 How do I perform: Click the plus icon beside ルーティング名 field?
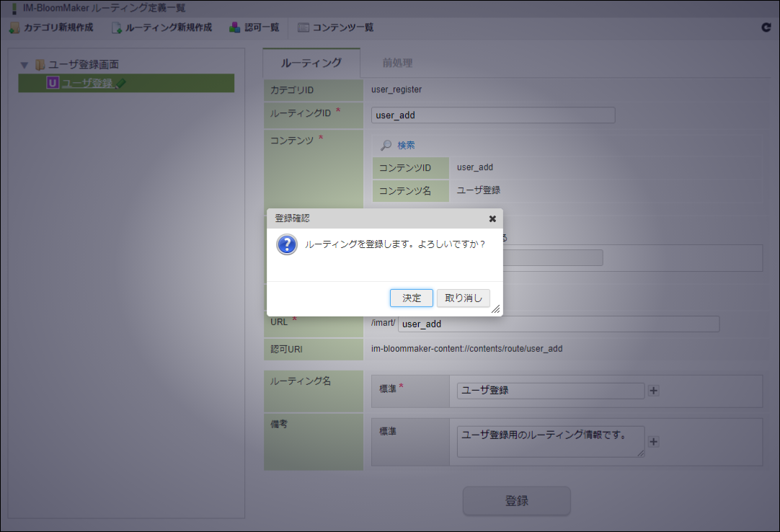pos(654,391)
